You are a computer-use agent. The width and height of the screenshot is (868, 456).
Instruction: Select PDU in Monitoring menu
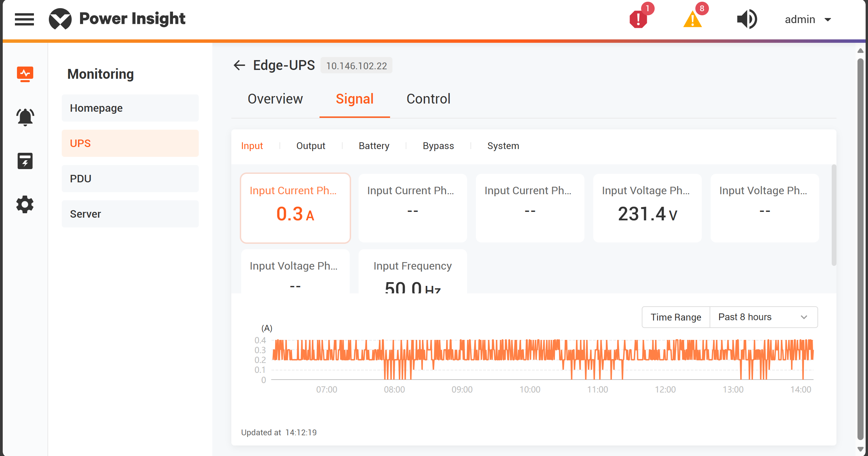pyautogui.click(x=130, y=179)
